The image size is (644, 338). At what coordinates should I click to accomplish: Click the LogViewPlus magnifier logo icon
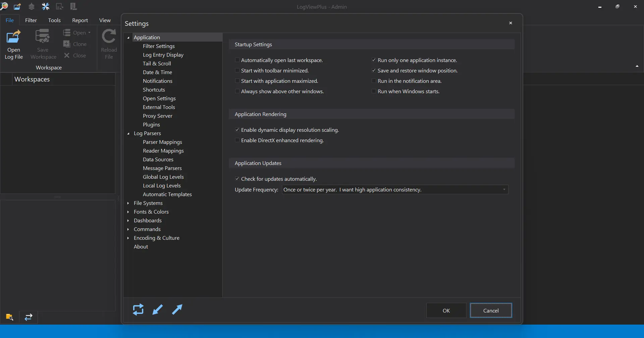pos(4,6)
